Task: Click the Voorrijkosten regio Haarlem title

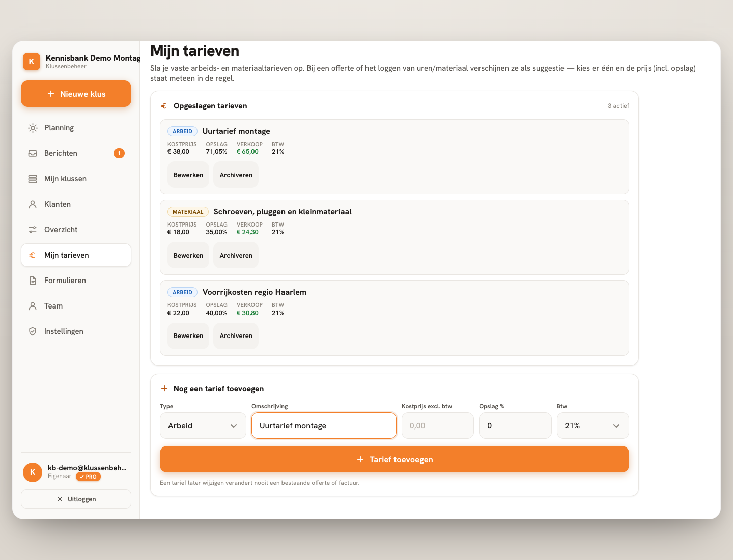Action: pos(255,292)
